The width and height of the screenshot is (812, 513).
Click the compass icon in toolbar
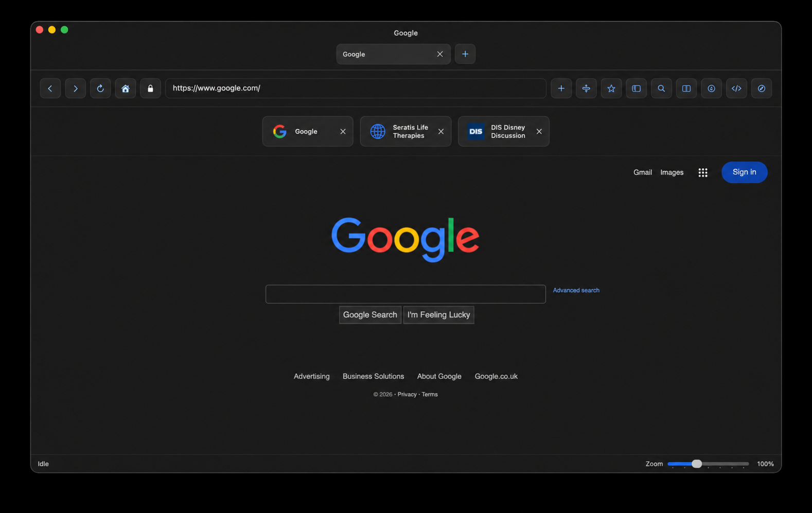click(x=762, y=89)
